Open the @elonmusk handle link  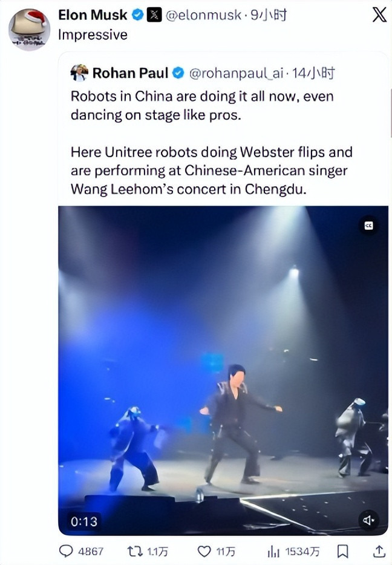[204, 15]
